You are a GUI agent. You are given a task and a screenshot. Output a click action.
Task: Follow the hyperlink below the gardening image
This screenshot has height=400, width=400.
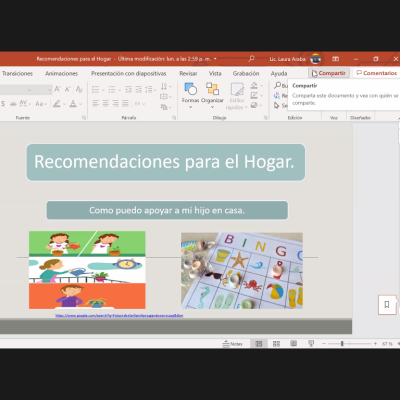tap(119, 315)
